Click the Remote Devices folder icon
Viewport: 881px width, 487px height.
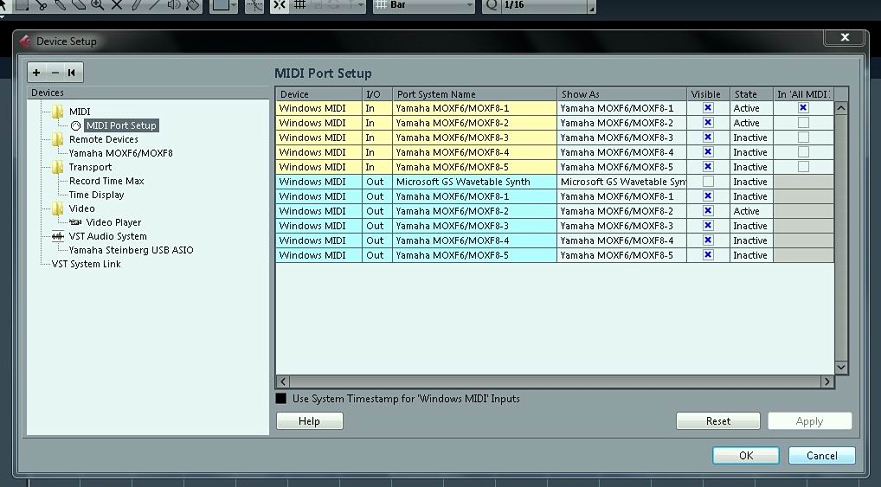click(x=57, y=139)
